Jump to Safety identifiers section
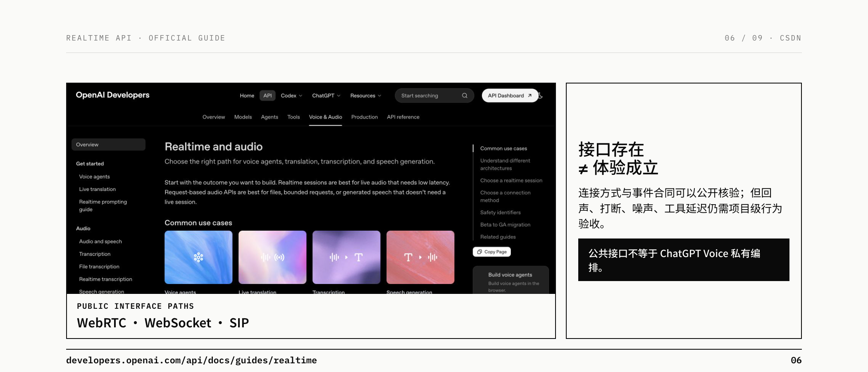 500,212
